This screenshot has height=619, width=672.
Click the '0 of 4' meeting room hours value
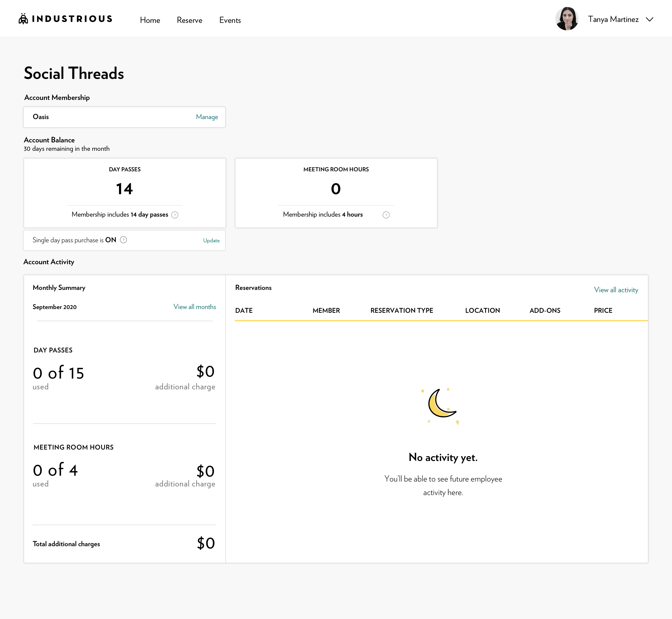tap(55, 470)
